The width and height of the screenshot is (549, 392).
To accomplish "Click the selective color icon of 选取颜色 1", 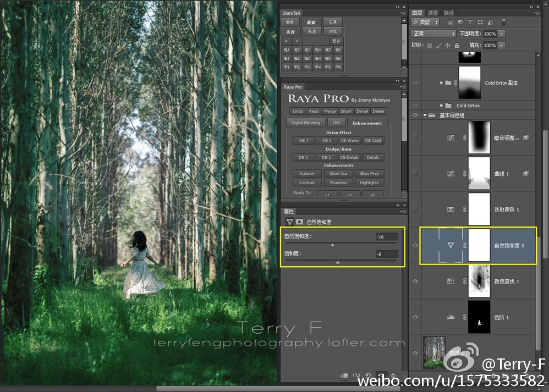I will (x=451, y=209).
